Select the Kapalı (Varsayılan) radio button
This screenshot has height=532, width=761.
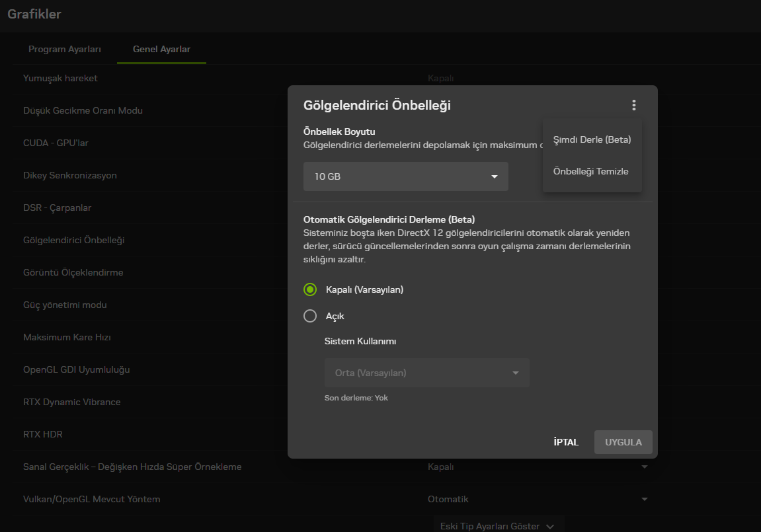coord(310,289)
